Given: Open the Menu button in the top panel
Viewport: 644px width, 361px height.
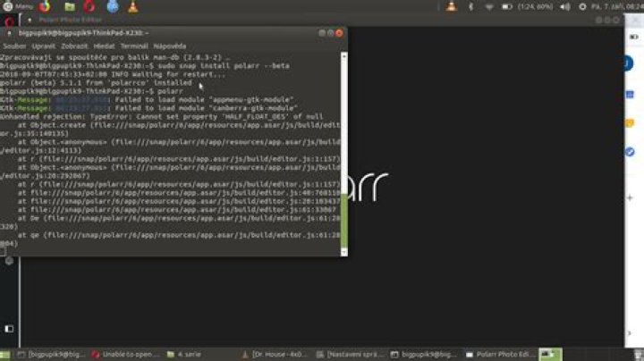Looking at the screenshot, I should (x=19, y=6).
